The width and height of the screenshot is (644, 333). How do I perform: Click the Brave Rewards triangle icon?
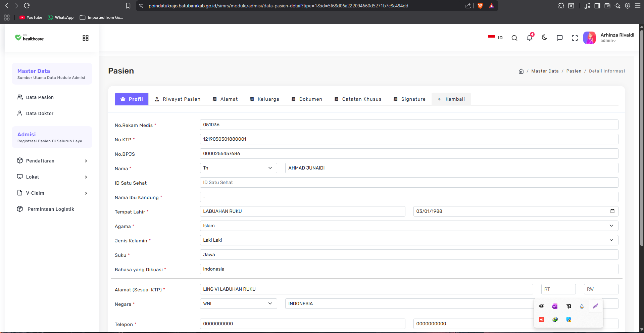pos(491,6)
